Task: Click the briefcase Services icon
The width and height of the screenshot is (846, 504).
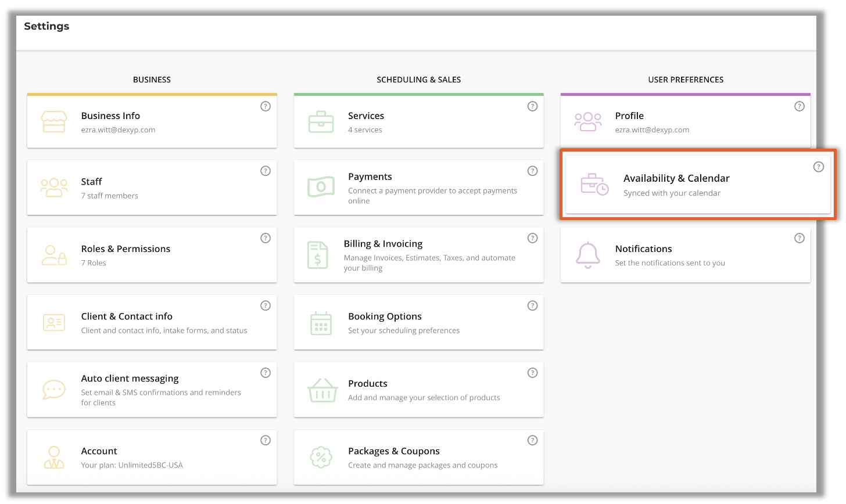Action: click(321, 122)
